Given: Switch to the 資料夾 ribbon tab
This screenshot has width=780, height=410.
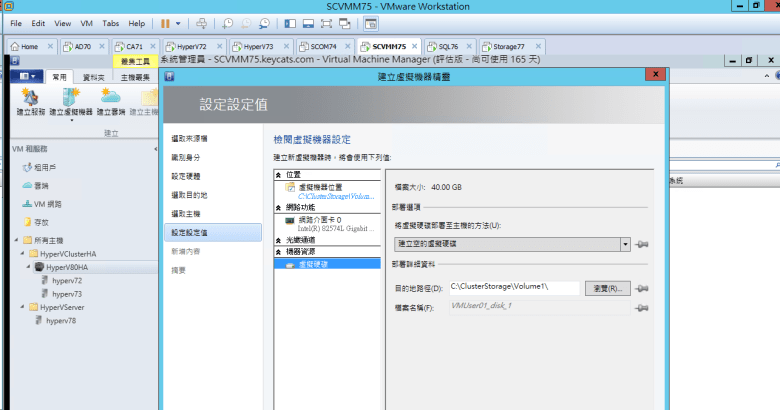Looking at the screenshot, I should (x=94, y=76).
